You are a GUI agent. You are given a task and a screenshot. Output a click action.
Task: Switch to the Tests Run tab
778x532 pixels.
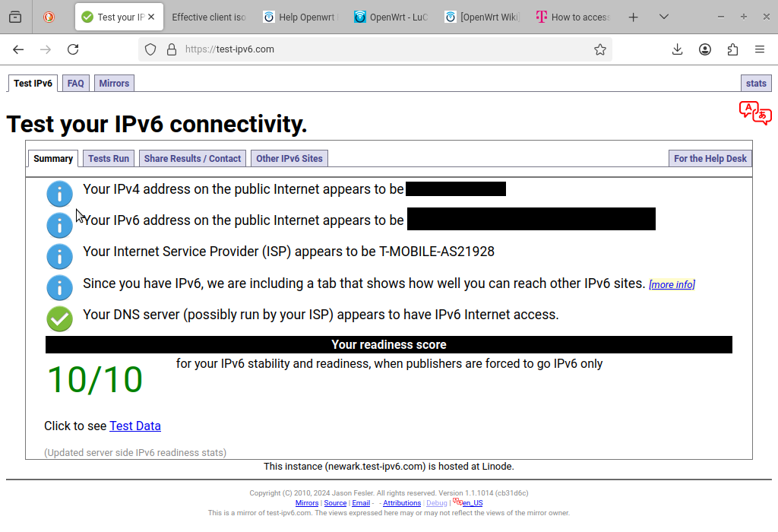[x=109, y=159]
